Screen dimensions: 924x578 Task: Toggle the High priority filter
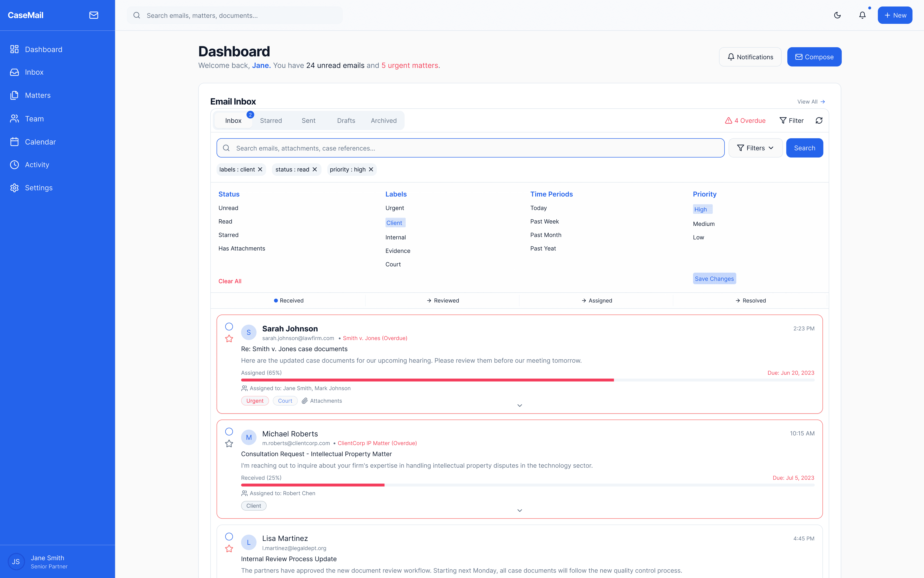(703, 209)
